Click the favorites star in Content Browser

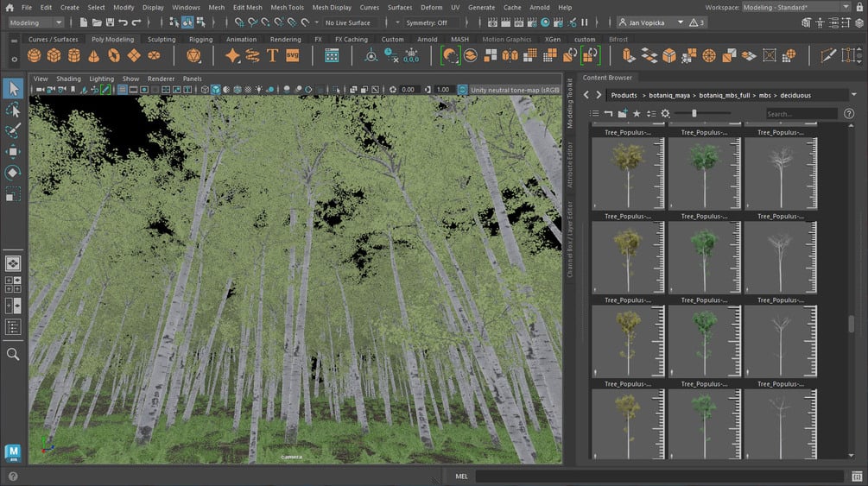point(637,113)
